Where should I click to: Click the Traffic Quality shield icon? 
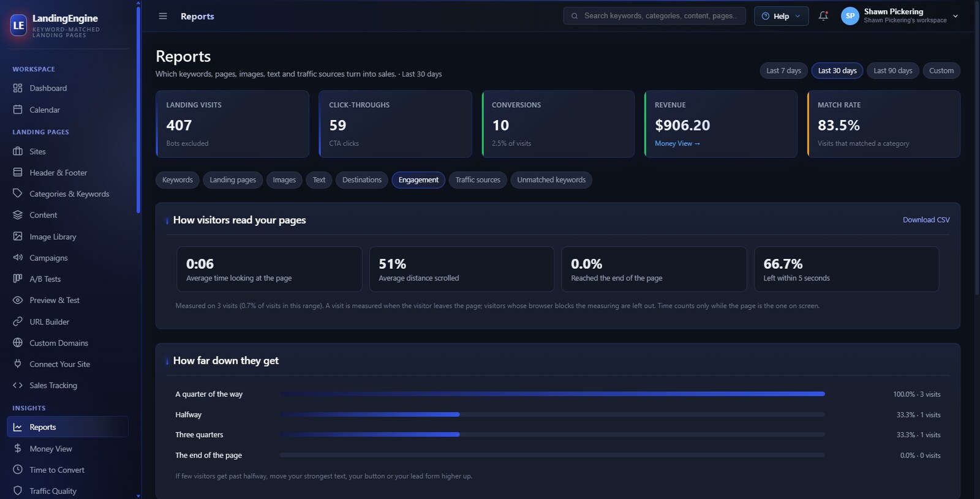tap(18, 491)
